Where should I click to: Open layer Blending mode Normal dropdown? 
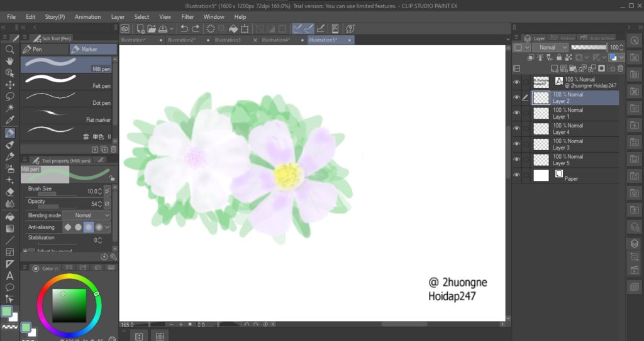click(550, 48)
